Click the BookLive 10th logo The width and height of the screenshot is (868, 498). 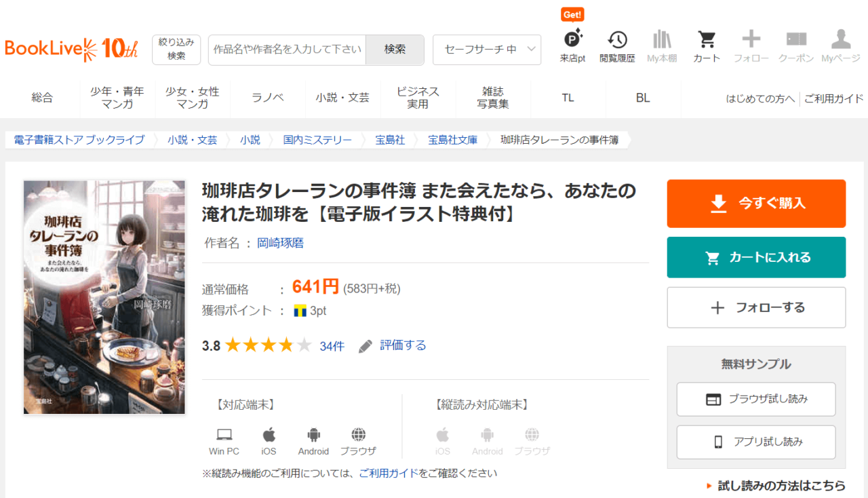pyautogui.click(x=71, y=49)
